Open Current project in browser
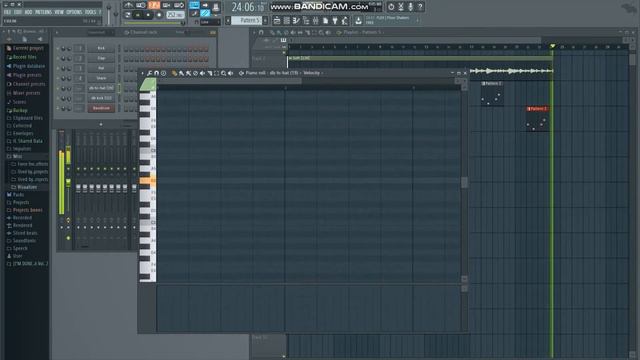 (28, 48)
